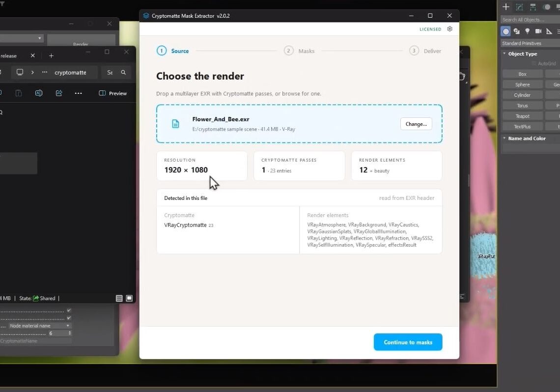
Task: Click the search icon in file explorer
Action: [x=123, y=73]
